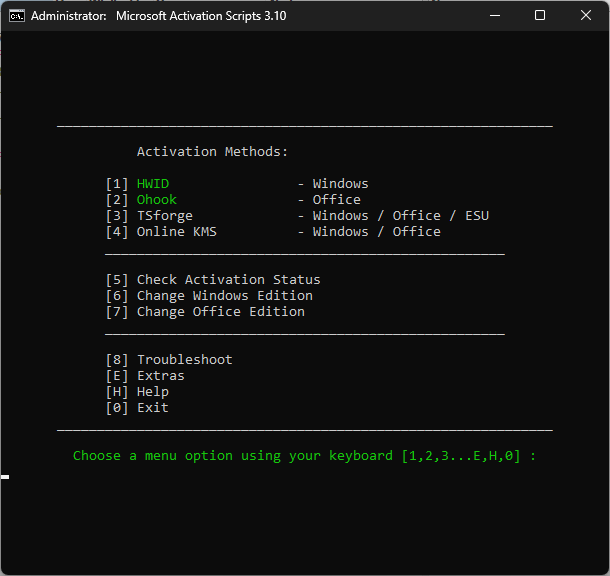Image resolution: width=610 pixels, height=576 pixels.
Task: Select the green HWID option text
Action: (153, 184)
